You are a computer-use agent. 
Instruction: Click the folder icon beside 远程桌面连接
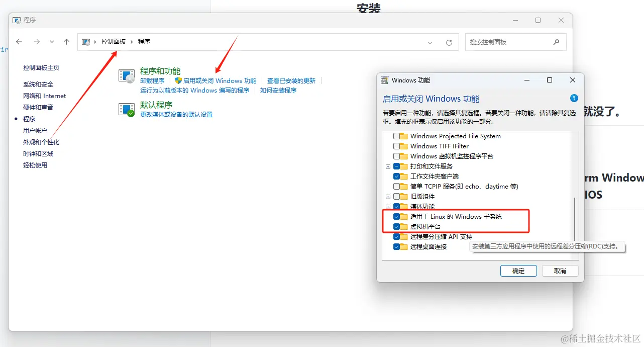point(404,247)
